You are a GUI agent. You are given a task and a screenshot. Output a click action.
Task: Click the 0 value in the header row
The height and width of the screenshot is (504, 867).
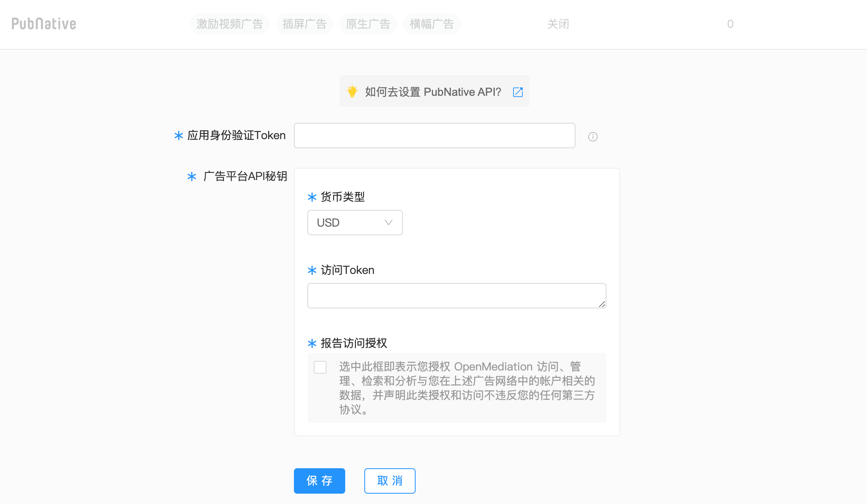[730, 24]
